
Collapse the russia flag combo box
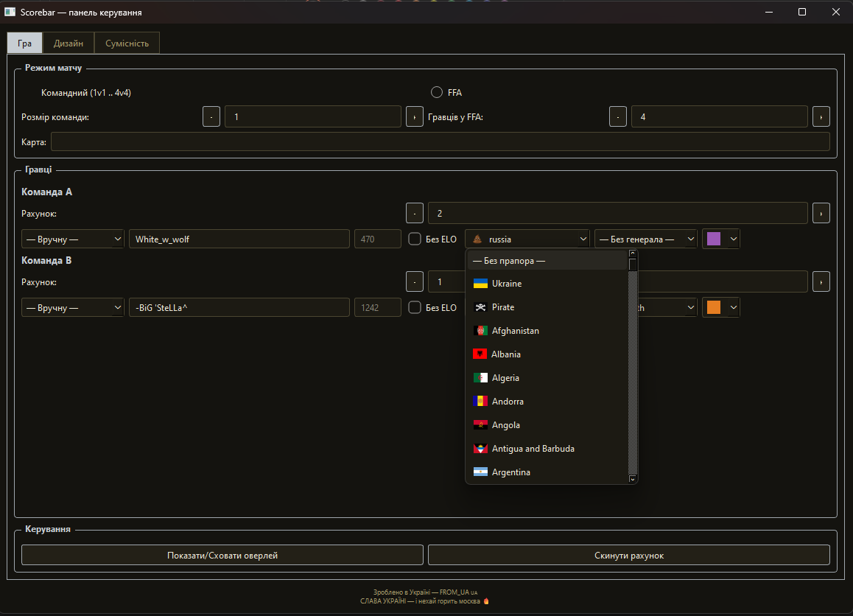pos(527,239)
